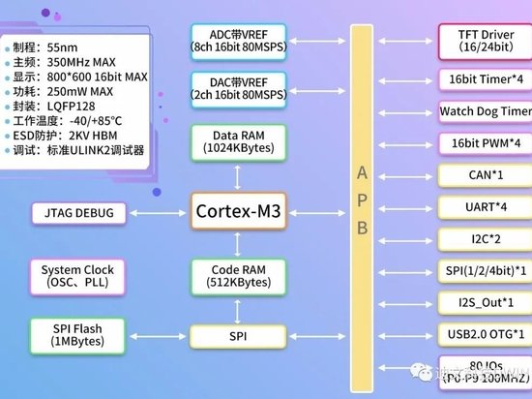Click the ESD防护：2KV HBM line
The image size is (532, 399).
(65, 136)
